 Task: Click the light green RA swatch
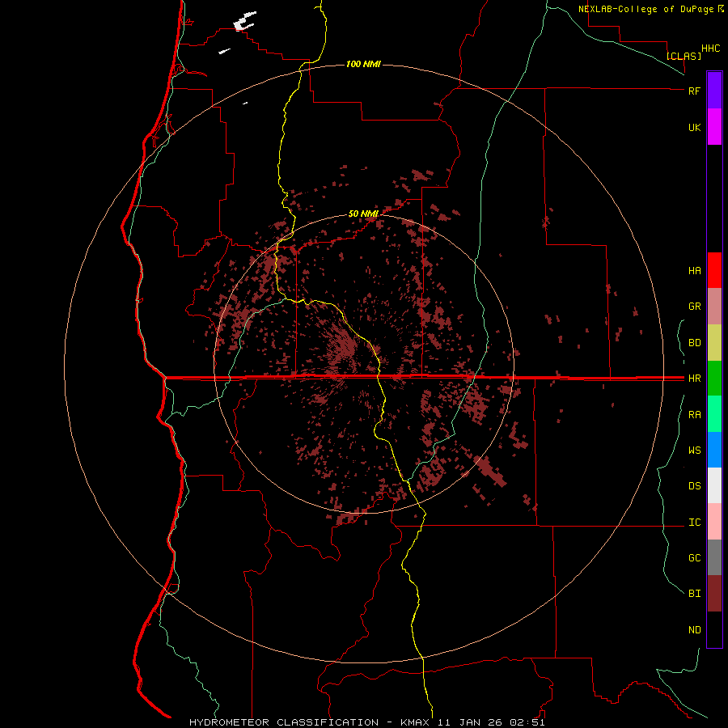[714, 414]
